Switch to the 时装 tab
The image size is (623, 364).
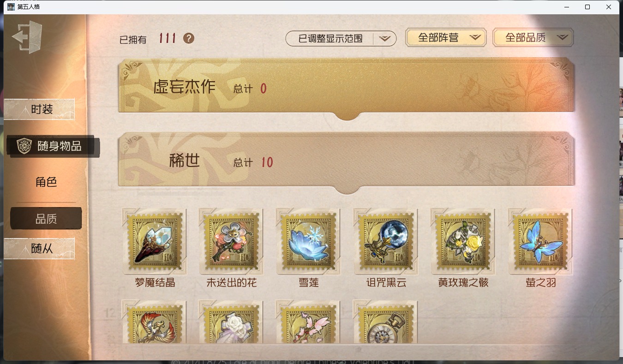[39, 109]
